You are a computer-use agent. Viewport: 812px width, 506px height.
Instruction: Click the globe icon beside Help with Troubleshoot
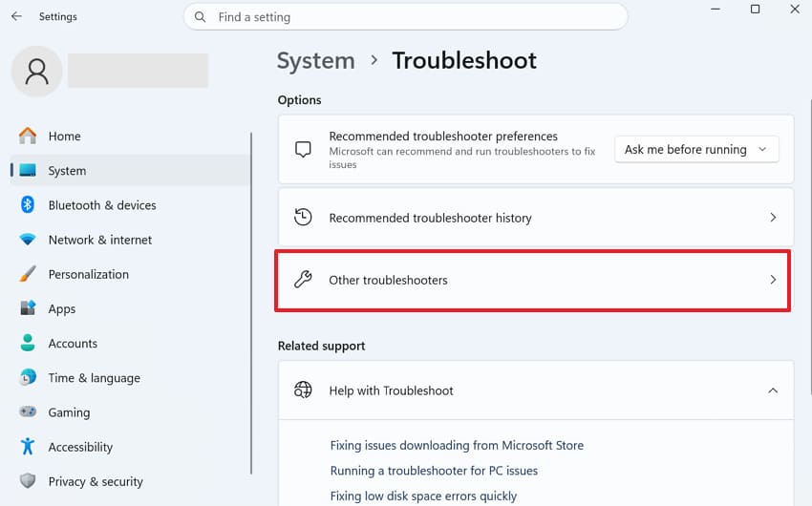pos(303,390)
